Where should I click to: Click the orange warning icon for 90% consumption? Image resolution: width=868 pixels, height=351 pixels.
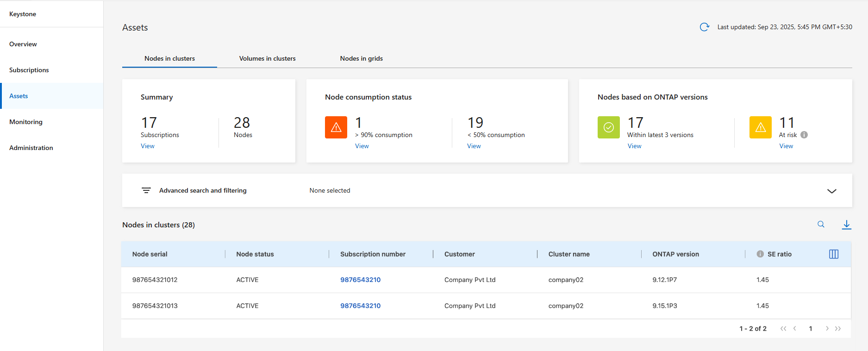336,127
